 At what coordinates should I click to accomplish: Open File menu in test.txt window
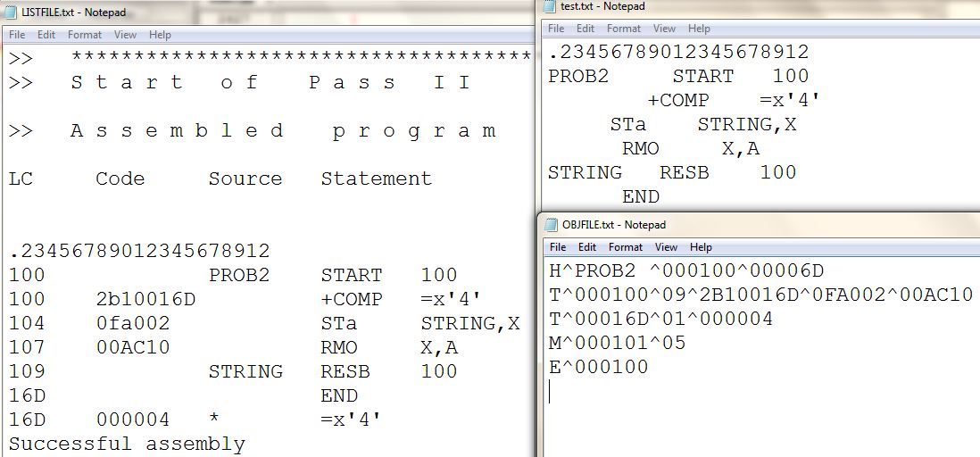click(556, 29)
